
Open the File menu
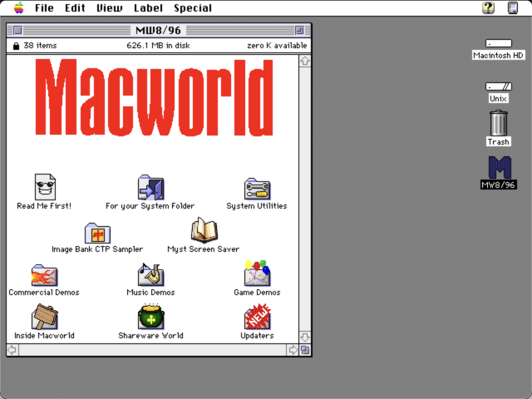pyautogui.click(x=44, y=7)
